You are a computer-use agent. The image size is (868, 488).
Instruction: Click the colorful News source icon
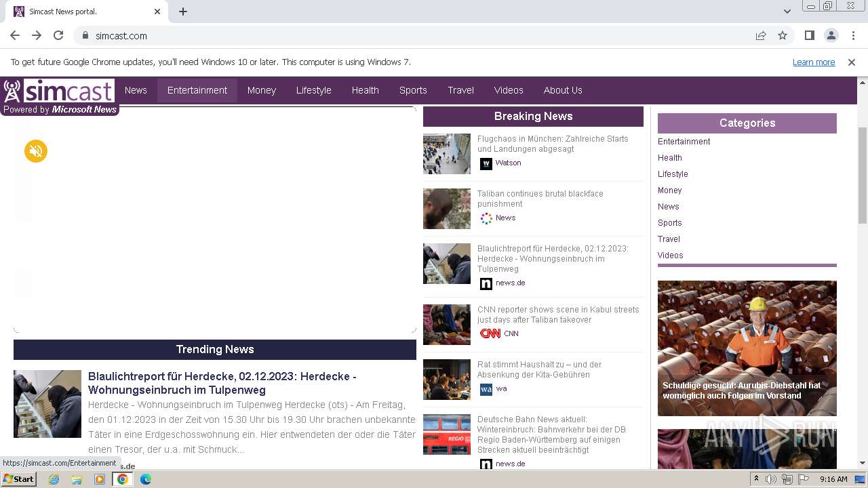pos(486,218)
